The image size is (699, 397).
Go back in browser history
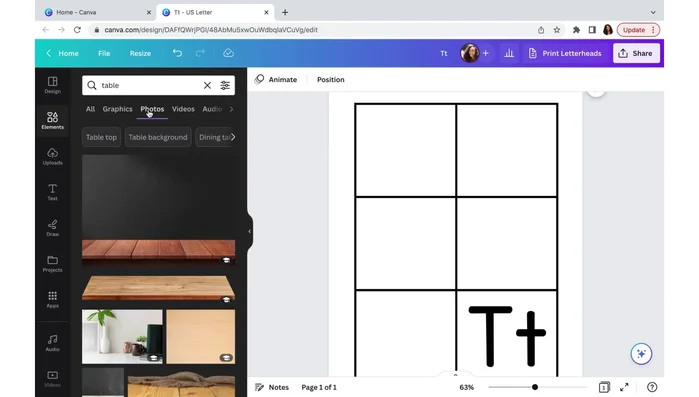coord(45,30)
